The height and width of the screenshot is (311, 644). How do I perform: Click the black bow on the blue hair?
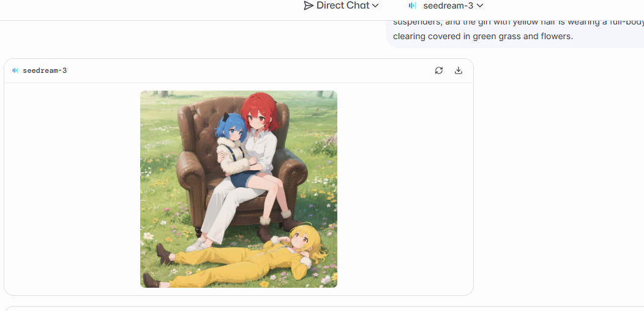[x=226, y=117]
